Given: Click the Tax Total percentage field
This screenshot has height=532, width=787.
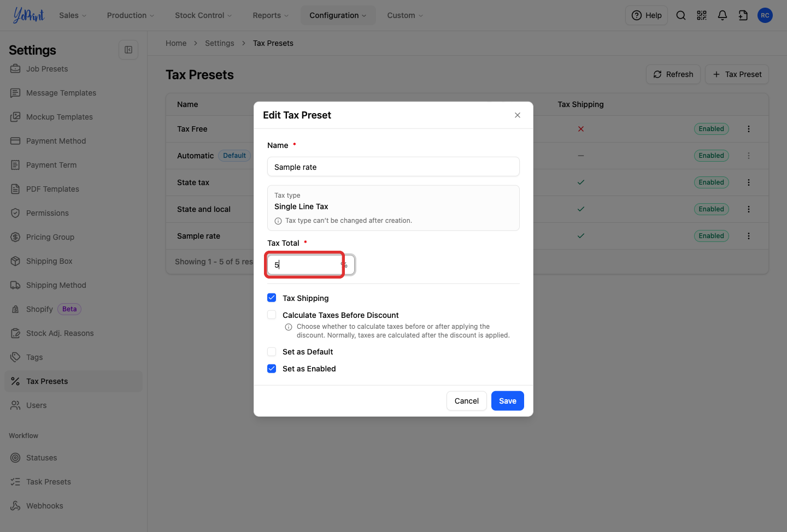Looking at the screenshot, I should pyautogui.click(x=311, y=265).
